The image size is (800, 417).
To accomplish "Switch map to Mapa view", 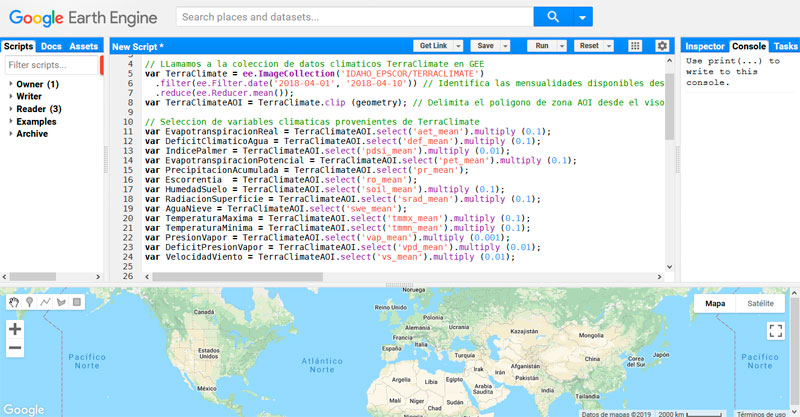I will coord(715,303).
